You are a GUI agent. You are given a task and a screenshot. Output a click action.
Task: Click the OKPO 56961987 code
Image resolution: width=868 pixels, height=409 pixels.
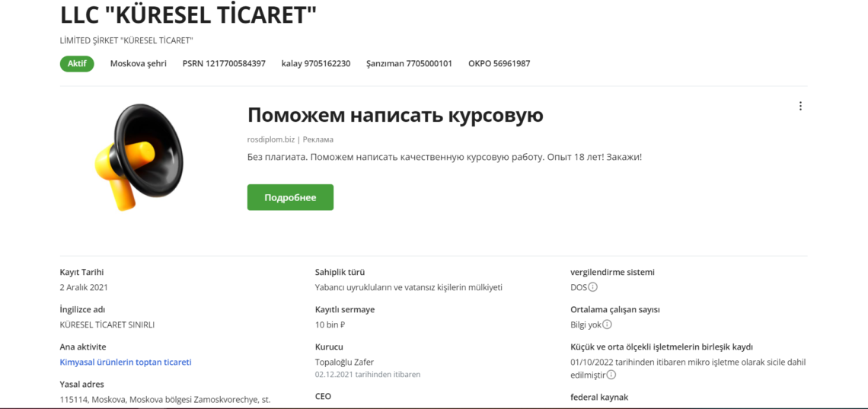(x=499, y=64)
